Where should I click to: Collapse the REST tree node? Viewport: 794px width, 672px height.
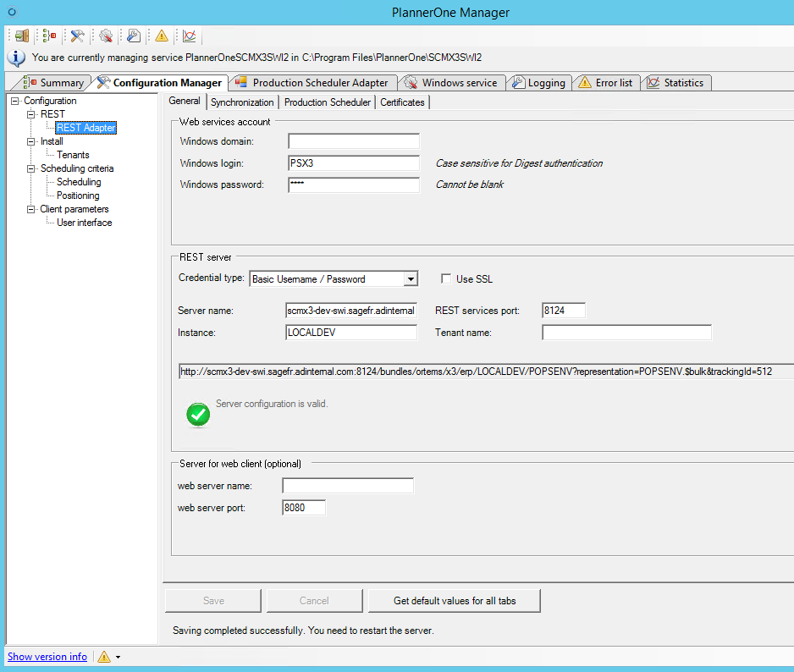pyautogui.click(x=30, y=114)
